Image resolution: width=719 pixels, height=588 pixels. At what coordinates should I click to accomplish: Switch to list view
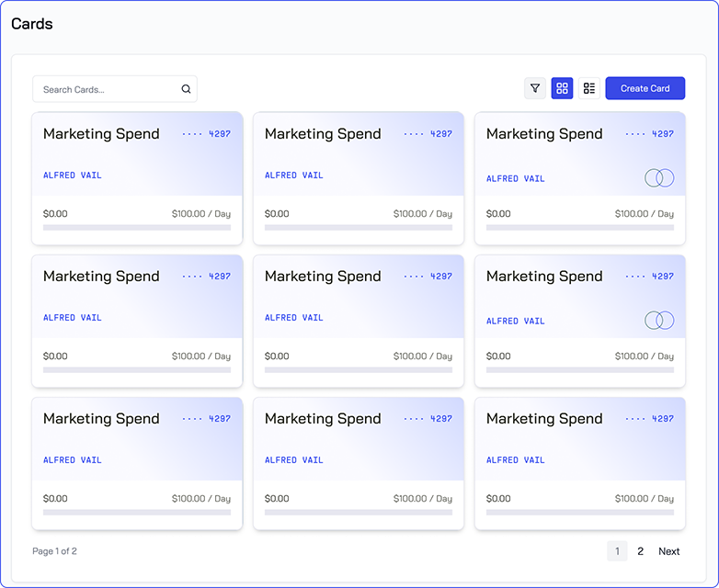tap(589, 88)
